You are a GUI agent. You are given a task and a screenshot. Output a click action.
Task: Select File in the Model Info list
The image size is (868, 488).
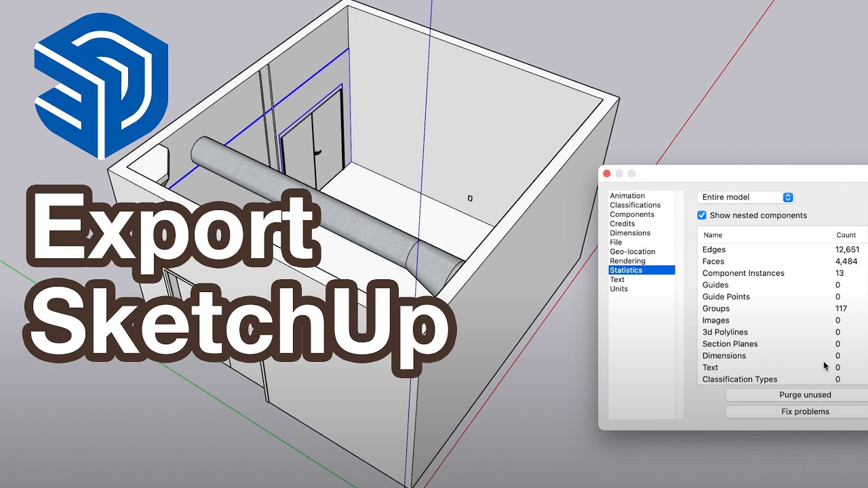click(616, 242)
